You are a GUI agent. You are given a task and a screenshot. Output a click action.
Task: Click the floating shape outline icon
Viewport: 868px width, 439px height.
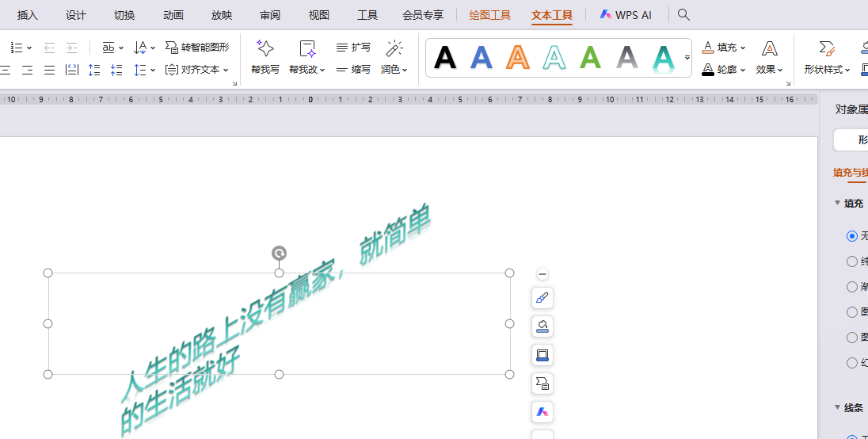[542, 355]
